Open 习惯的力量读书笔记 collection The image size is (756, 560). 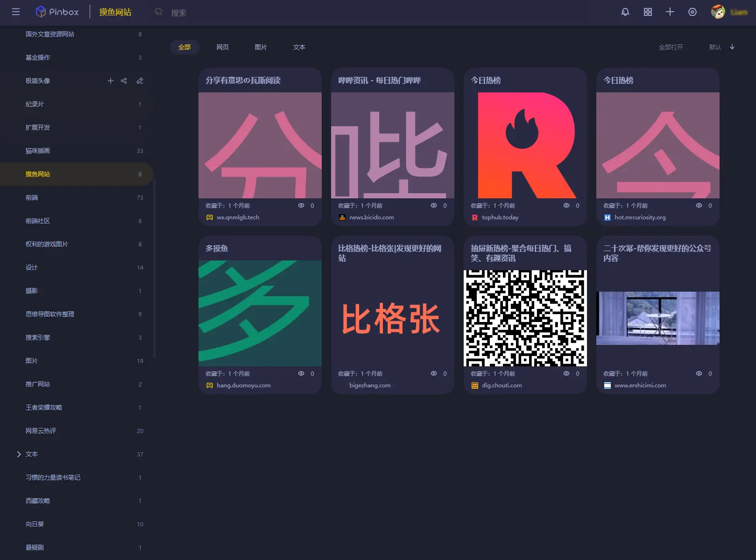[77, 477]
